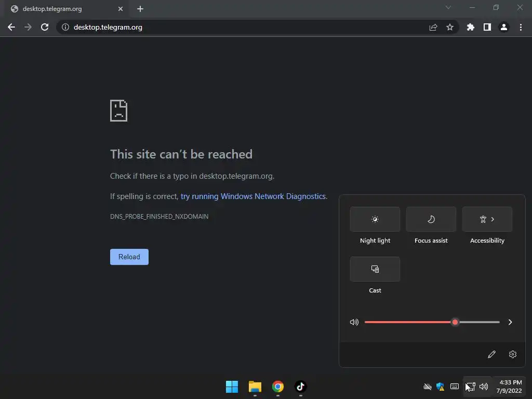Open File Explorer from the taskbar

click(x=255, y=387)
